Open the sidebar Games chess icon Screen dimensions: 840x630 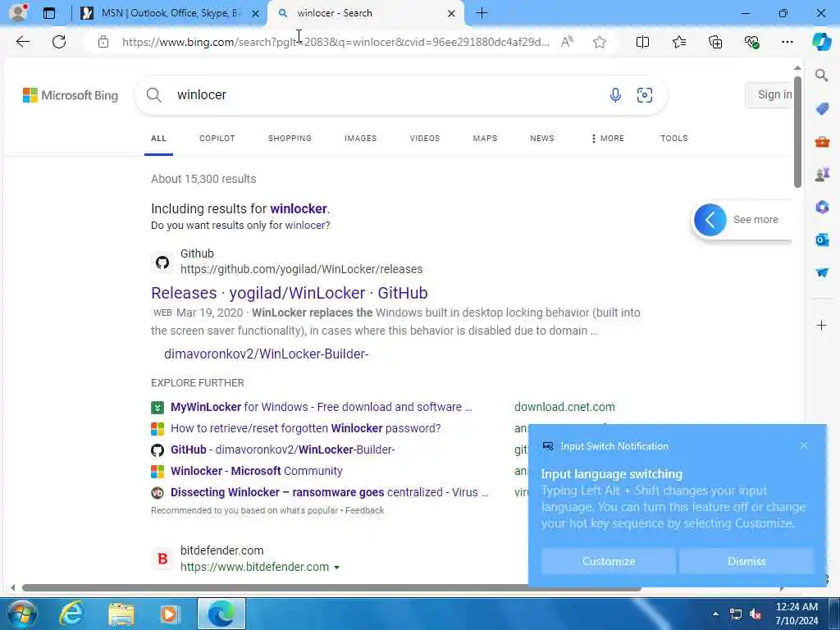tap(822, 174)
